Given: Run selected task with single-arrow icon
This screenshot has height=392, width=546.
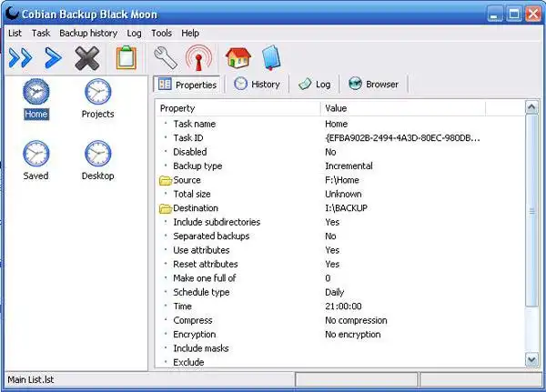Looking at the screenshot, I should coord(54,58).
